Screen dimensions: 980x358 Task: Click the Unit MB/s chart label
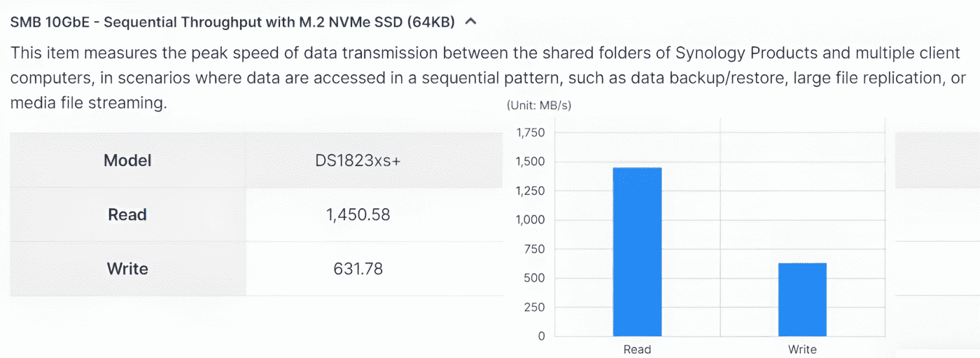click(x=538, y=105)
